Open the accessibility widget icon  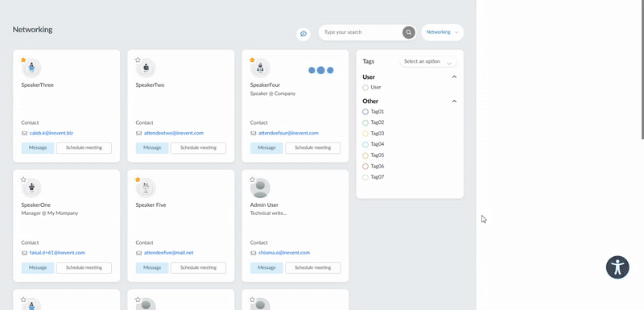coord(617,267)
